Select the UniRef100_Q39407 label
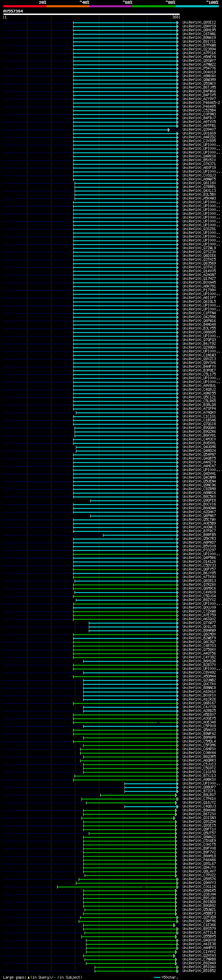 (199, 130)
